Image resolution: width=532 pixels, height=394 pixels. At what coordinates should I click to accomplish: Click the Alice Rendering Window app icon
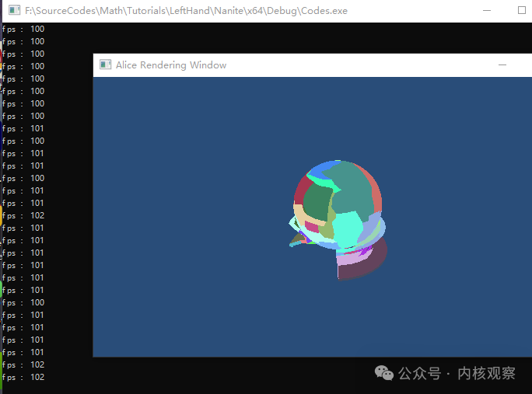(105, 65)
